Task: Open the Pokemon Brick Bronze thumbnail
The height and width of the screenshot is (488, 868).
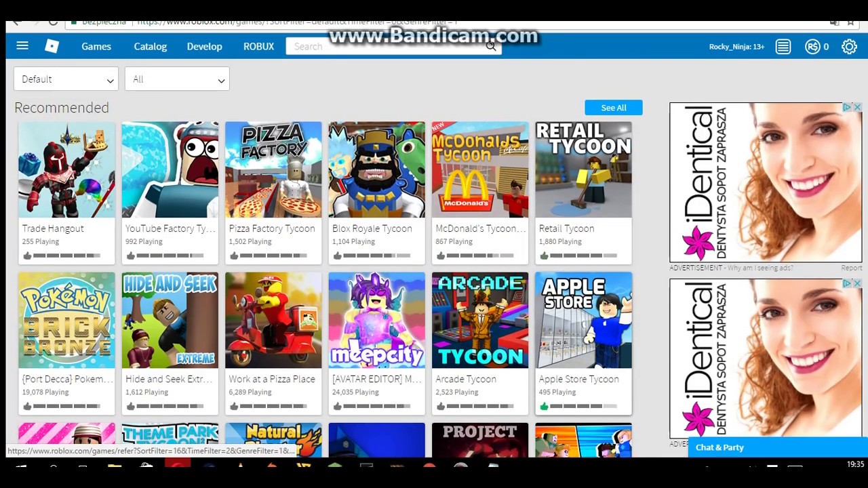Action: point(66,320)
